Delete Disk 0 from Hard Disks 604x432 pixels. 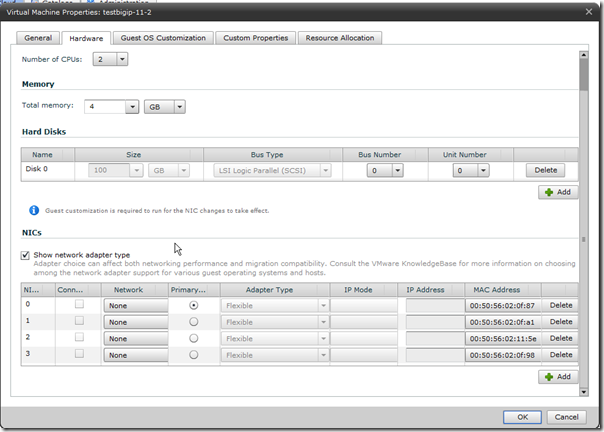546,170
